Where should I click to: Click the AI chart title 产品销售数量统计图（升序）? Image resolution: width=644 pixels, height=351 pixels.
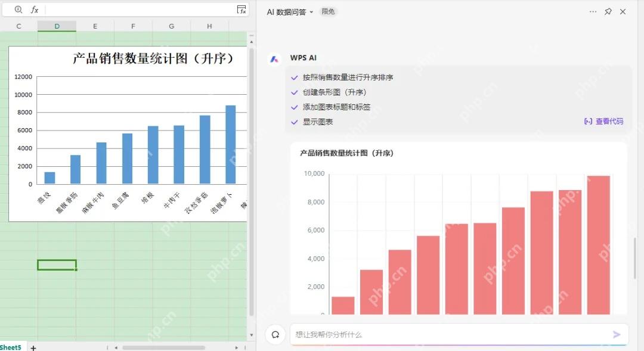346,153
